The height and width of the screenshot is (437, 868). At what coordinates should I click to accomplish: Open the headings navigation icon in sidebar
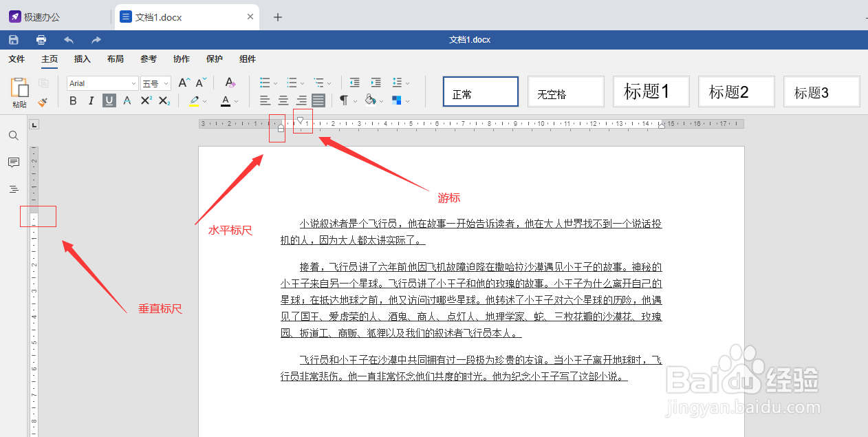(x=14, y=189)
